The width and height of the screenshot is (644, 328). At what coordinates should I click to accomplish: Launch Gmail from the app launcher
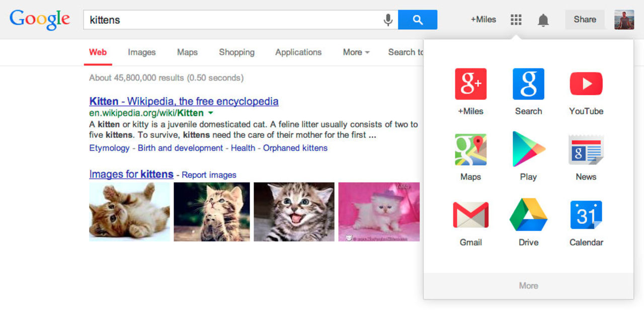pyautogui.click(x=470, y=214)
